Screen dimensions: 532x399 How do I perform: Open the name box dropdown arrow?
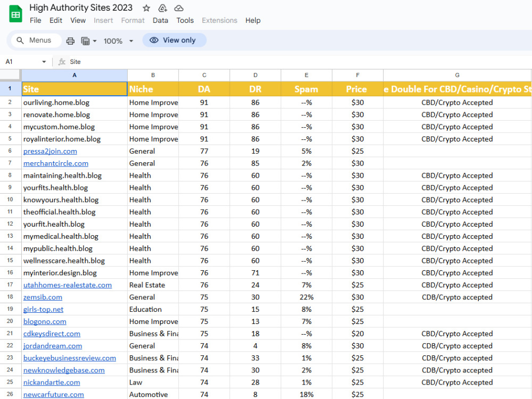tap(44, 62)
